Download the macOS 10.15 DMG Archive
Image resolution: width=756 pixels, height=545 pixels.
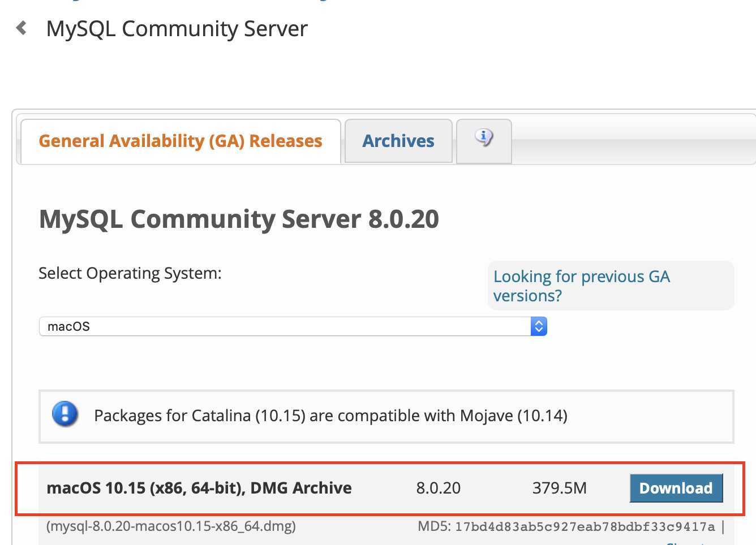coord(676,488)
